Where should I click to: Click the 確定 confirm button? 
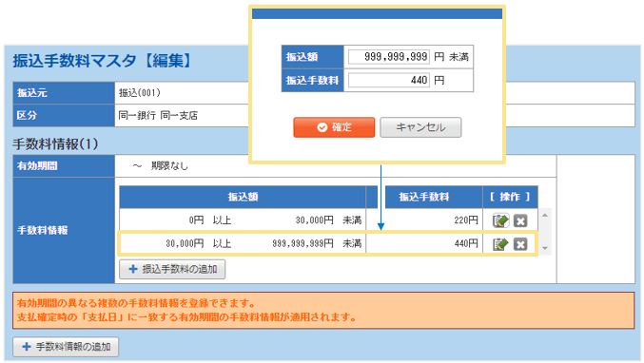pyautogui.click(x=334, y=127)
